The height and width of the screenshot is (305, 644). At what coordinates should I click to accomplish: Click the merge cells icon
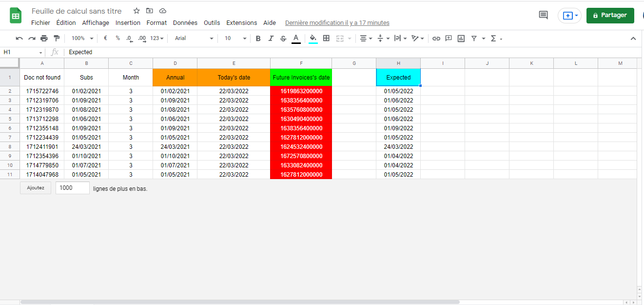(340, 38)
